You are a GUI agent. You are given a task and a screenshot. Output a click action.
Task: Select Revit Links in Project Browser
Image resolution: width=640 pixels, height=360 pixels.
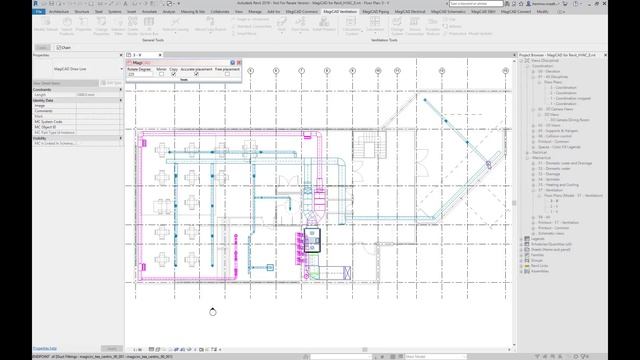click(540, 266)
